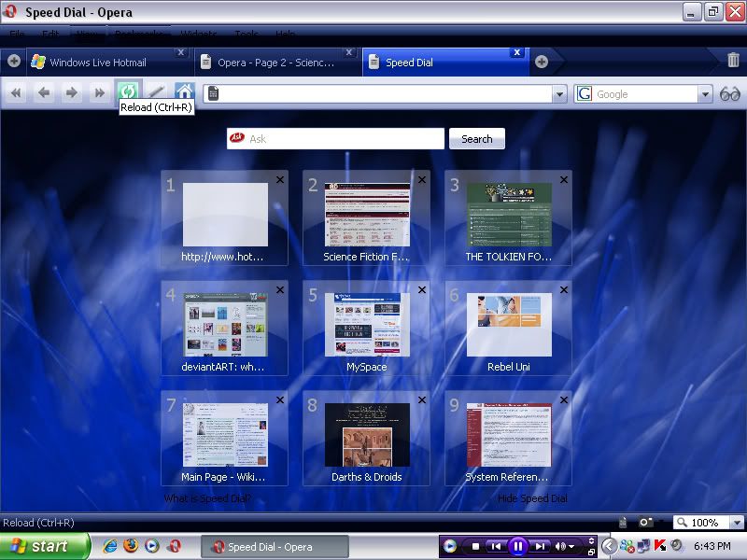Click the Windows Media Player logo in the mini toolbar
This screenshot has height=560, width=747.
point(450,546)
